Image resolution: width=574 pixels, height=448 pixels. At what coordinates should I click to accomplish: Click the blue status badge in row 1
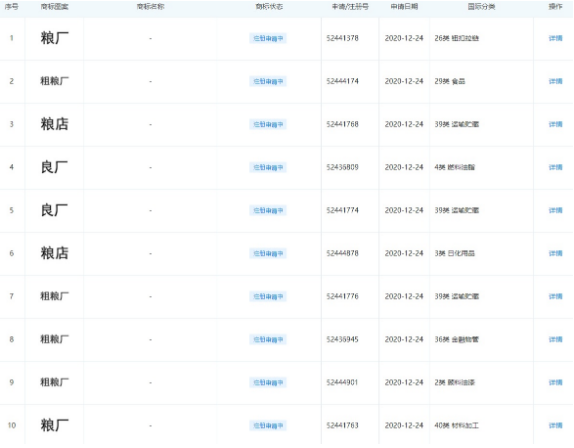click(x=268, y=38)
